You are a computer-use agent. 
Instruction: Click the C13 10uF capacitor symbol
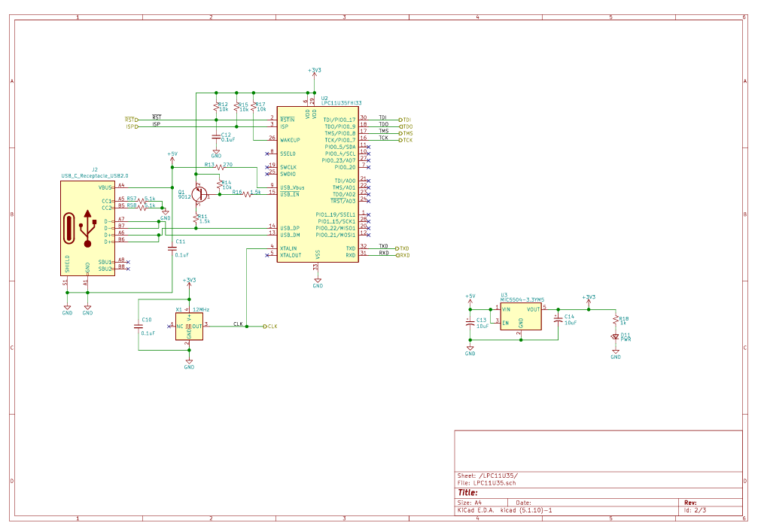(x=470, y=324)
